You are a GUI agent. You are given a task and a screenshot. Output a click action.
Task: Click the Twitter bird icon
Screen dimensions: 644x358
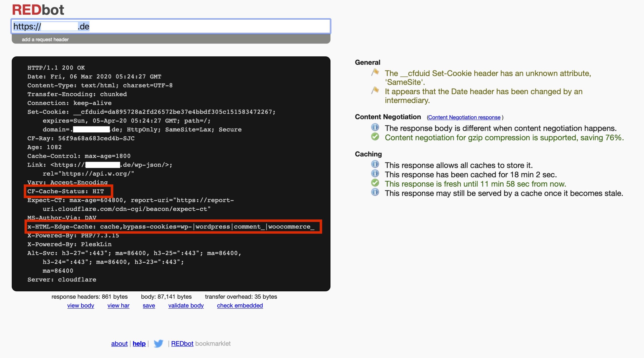click(158, 343)
